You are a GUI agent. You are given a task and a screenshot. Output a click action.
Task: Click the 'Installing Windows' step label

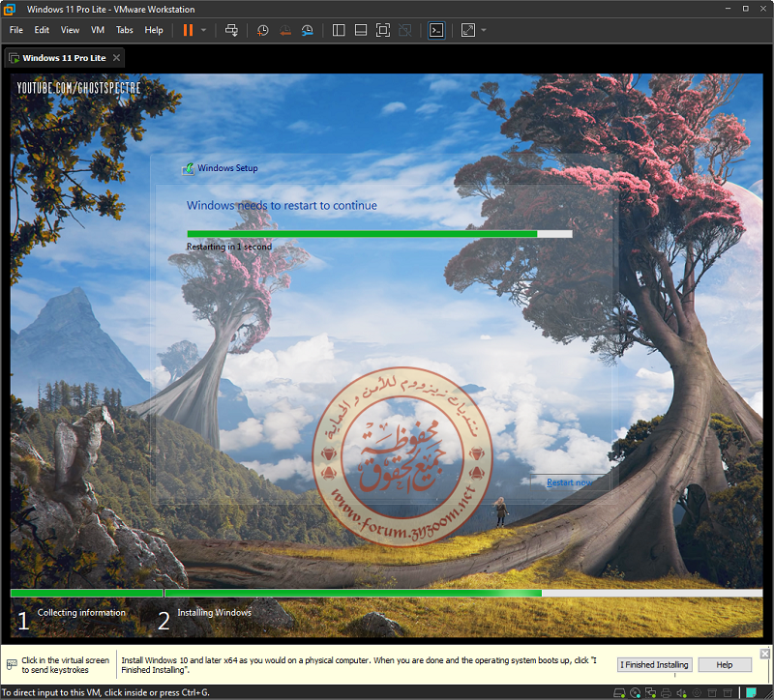pos(214,613)
